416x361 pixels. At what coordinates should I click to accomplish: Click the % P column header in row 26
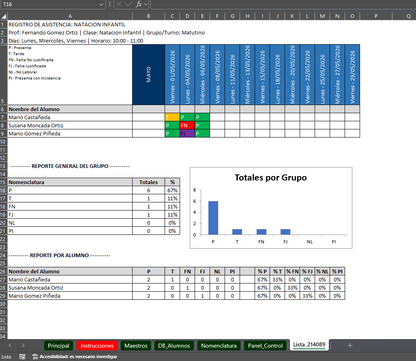tap(262, 272)
